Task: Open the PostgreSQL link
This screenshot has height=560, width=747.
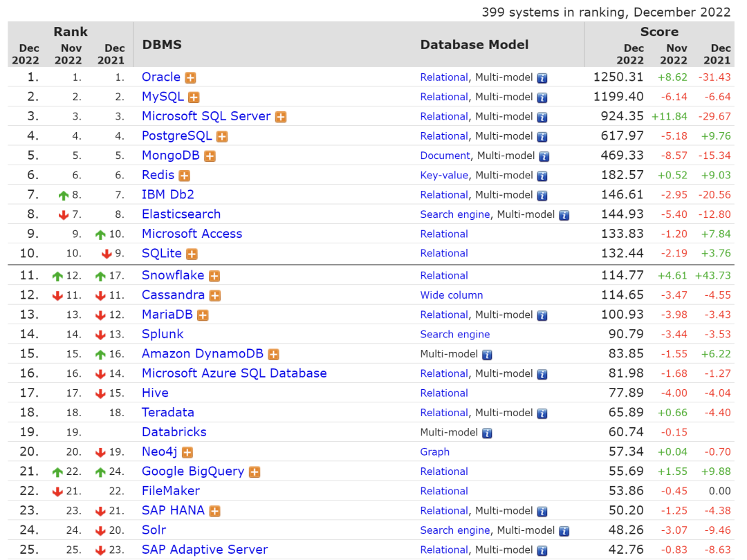Action: click(177, 136)
